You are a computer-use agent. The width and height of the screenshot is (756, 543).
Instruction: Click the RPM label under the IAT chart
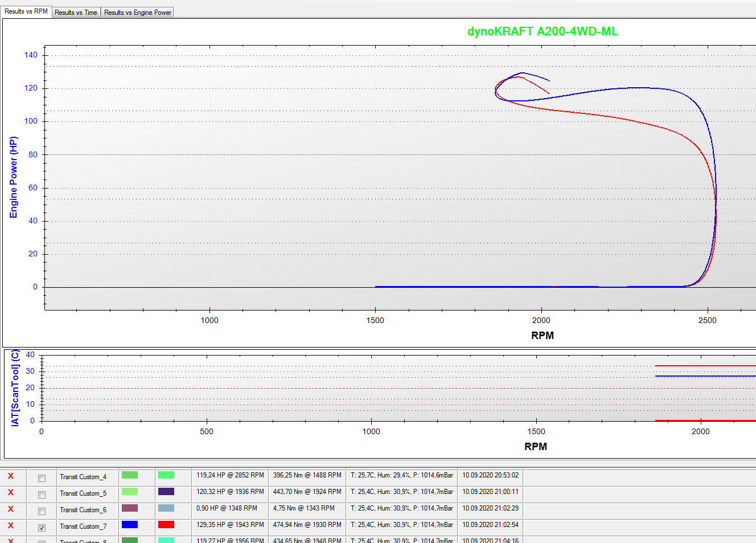[536, 447]
